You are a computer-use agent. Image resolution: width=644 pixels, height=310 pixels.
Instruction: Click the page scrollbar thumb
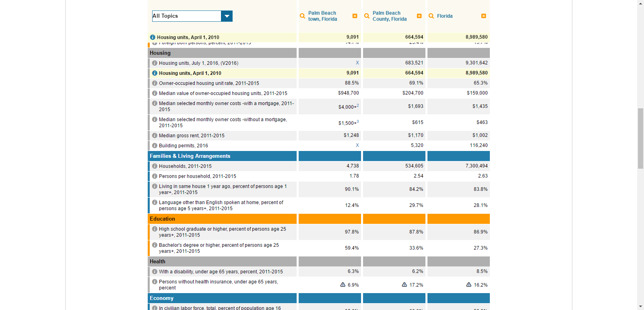(640, 138)
